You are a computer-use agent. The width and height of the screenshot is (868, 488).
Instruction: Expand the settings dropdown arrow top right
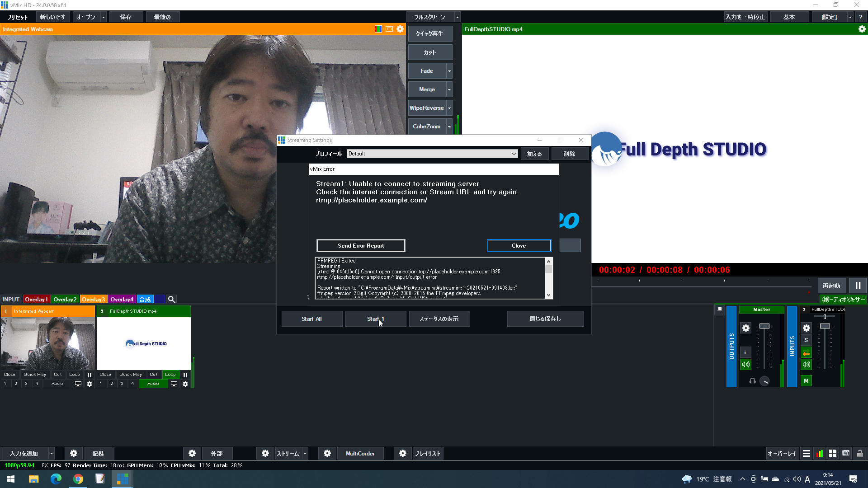850,17
